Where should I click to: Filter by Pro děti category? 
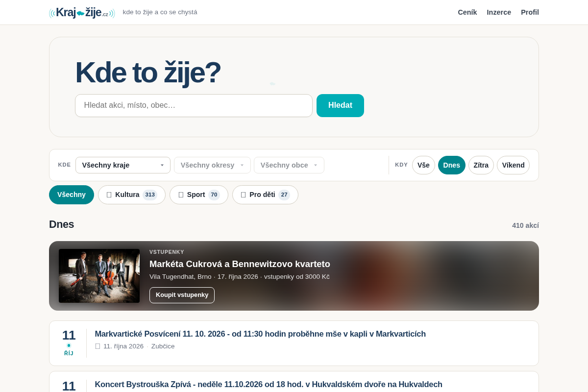tap(265, 195)
